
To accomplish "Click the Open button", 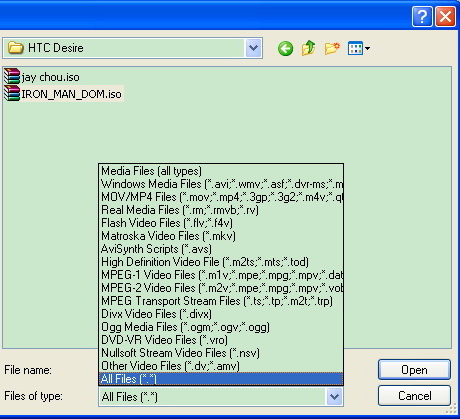I will tap(414, 370).
